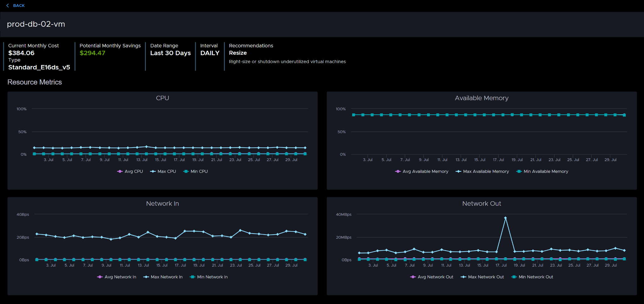This screenshot has height=304, width=644.
Task: Toggle Max Network Out legend entry
Action: (482, 277)
